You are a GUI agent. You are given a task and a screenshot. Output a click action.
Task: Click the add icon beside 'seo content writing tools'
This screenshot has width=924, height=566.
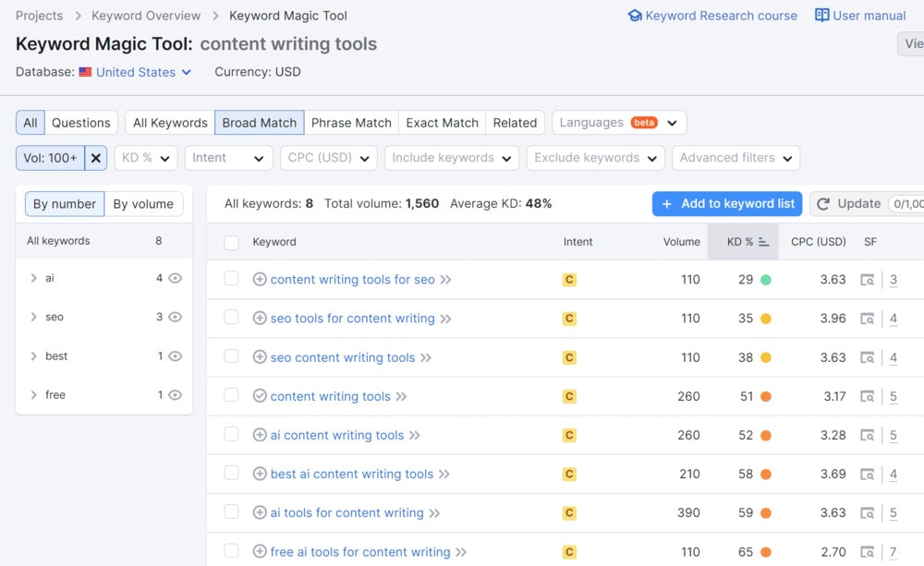pyautogui.click(x=260, y=357)
